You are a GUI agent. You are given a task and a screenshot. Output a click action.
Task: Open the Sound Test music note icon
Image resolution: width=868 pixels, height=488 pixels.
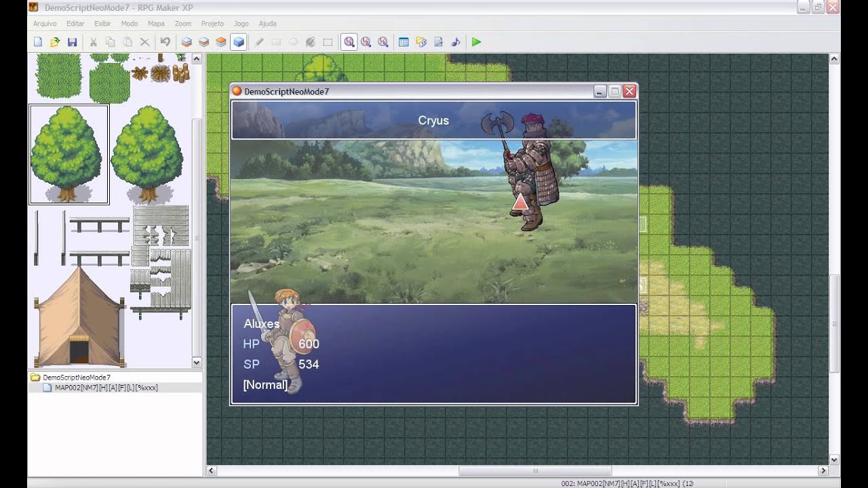(455, 42)
